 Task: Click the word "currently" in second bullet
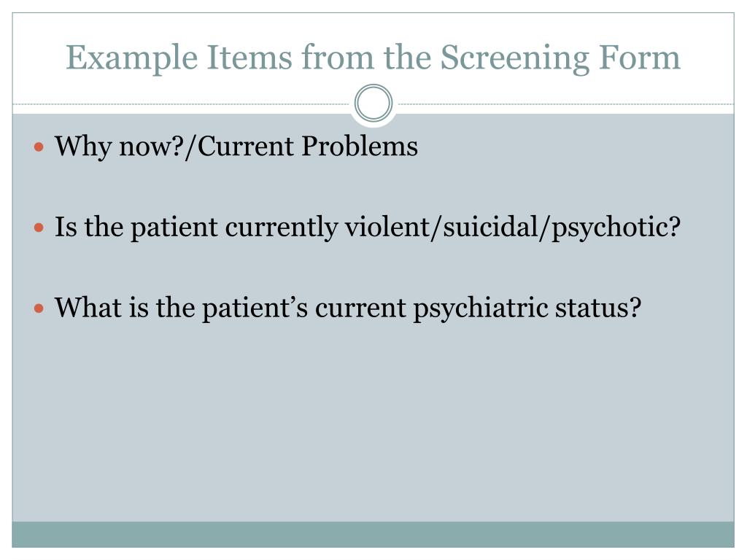(x=281, y=227)
